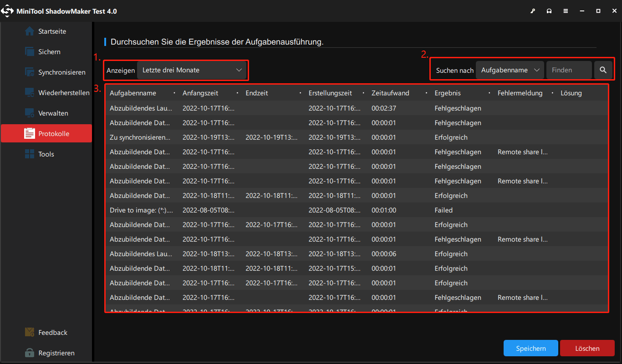Click the Feedback envelope icon

click(30, 333)
